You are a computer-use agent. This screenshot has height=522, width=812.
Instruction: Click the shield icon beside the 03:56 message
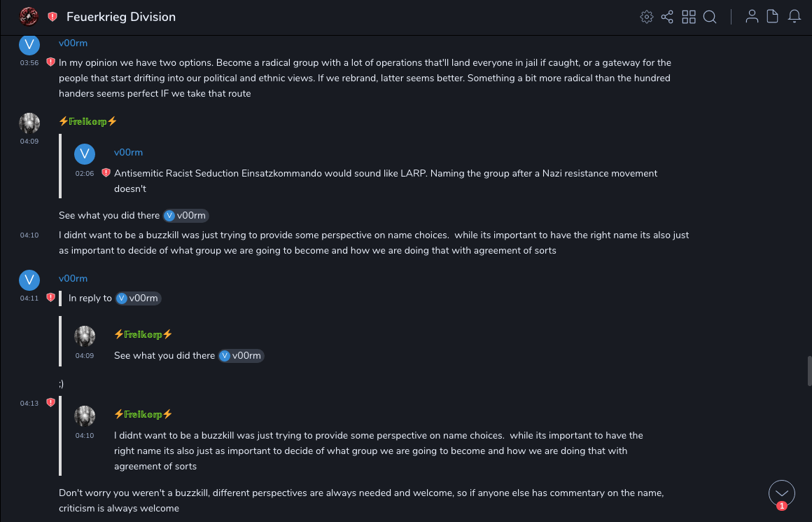(50, 62)
